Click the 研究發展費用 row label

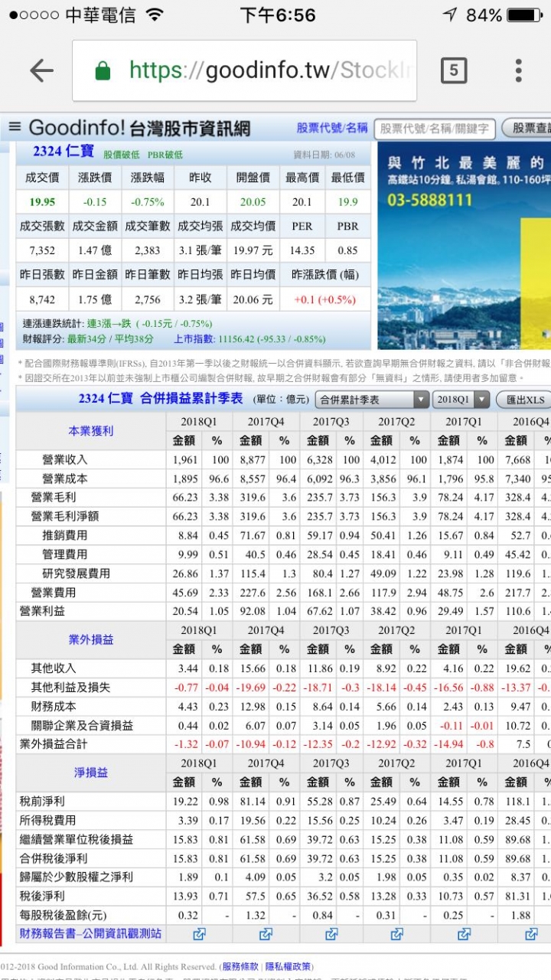click(76, 573)
